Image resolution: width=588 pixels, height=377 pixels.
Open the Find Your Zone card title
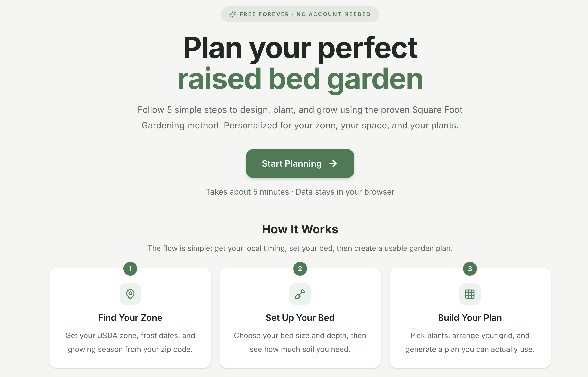(130, 318)
